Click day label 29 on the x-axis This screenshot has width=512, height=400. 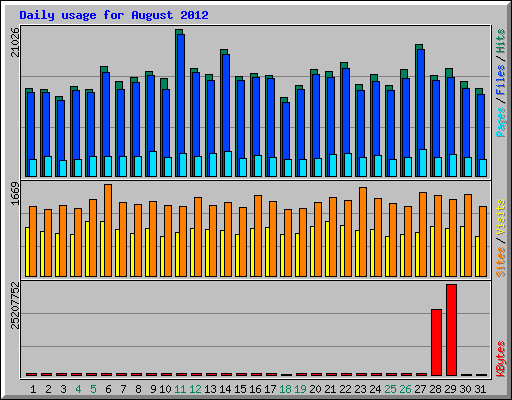pyautogui.click(x=450, y=389)
